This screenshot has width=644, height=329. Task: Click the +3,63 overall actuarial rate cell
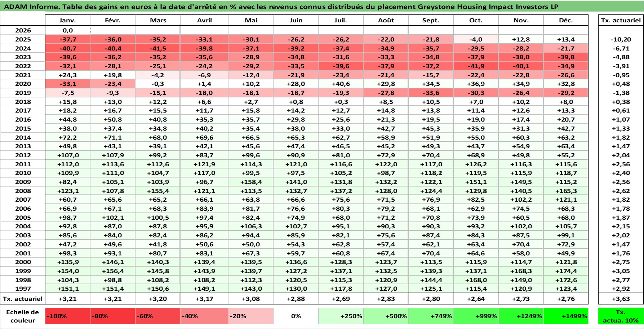point(621,299)
